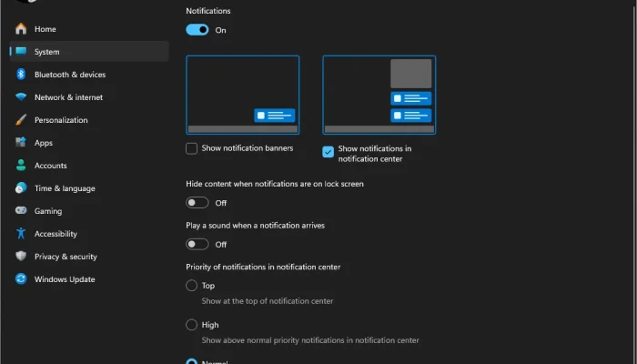637x364 pixels.
Task: Click the Windows Update refresh icon
Action: (x=21, y=279)
